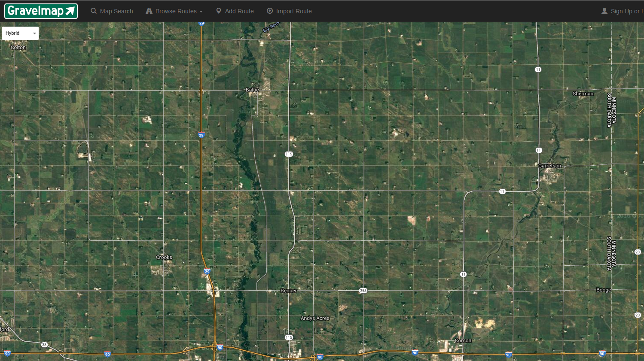Click the Highway 11 shield near Sherman
Image resolution: width=644 pixels, height=361 pixels.
pyautogui.click(x=538, y=70)
